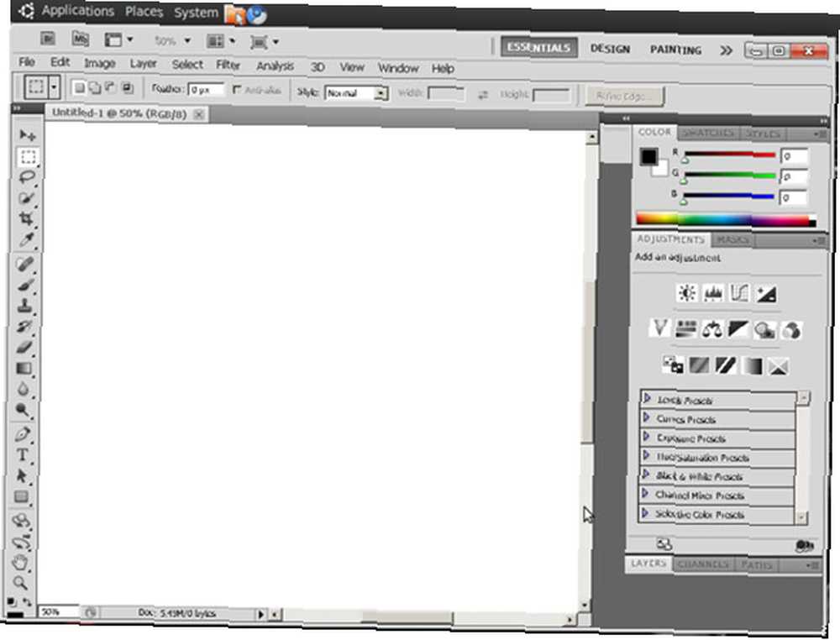Add a Vibrance adjustment
Image resolution: width=840 pixels, height=640 pixels.
click(659, 328)
